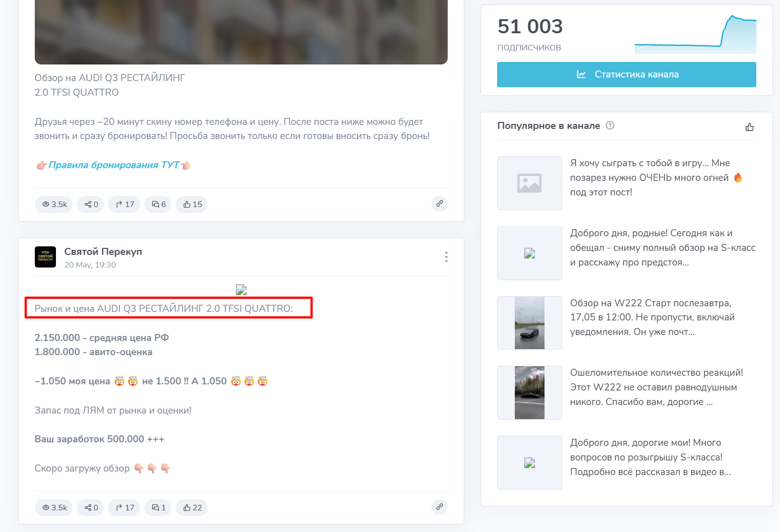The width and height of the screenshot is (780, 532).
Task: Open the channel statistics button
Action: (x=626, y=75)
